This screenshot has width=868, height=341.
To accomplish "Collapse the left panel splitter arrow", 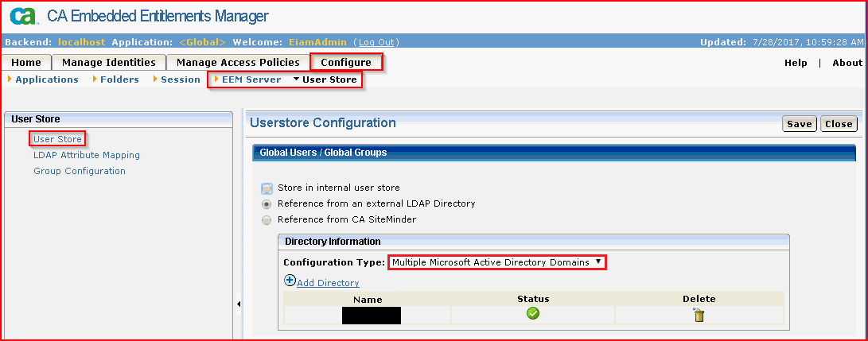I will point(239,304).
